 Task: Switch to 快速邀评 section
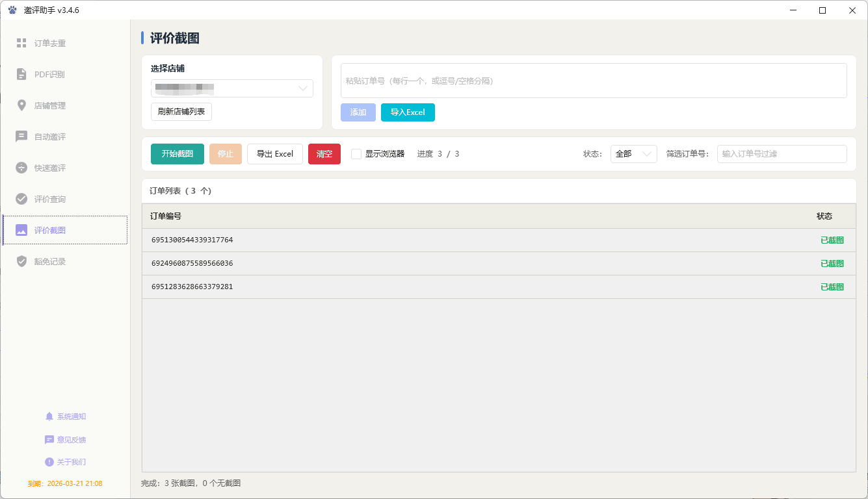tap(65, 168)
